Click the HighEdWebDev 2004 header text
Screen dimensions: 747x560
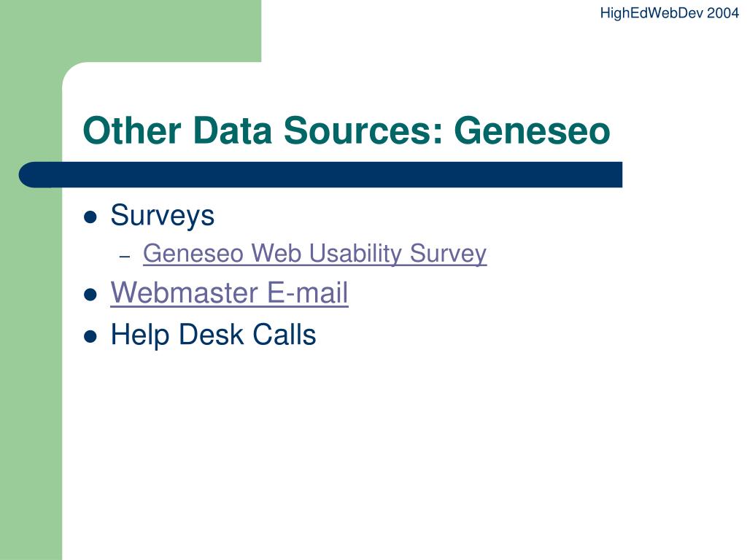tap(670, 13)
